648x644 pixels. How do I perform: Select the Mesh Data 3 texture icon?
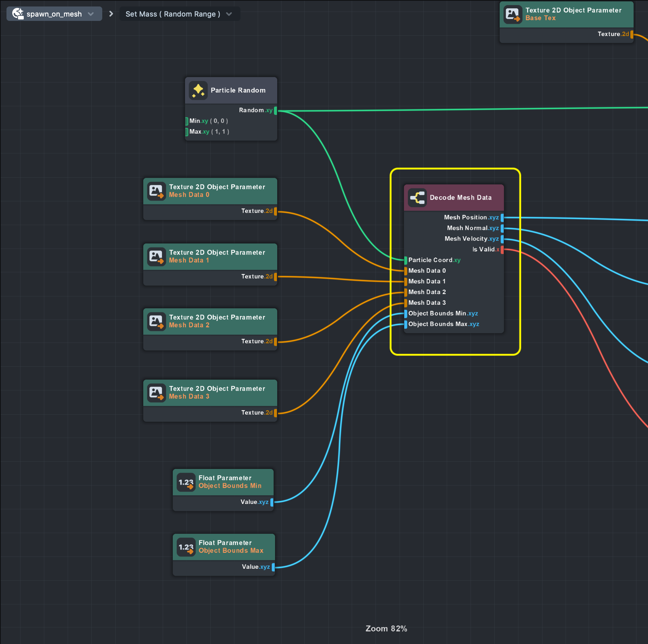pyautogui.click(x=156, y=393)
